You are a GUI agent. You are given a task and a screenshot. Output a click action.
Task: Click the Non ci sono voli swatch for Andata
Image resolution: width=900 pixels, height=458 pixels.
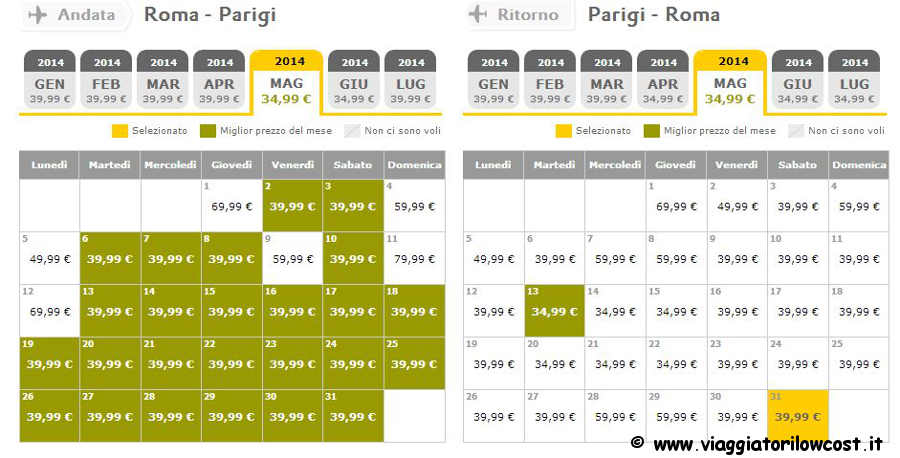(352, 131)
